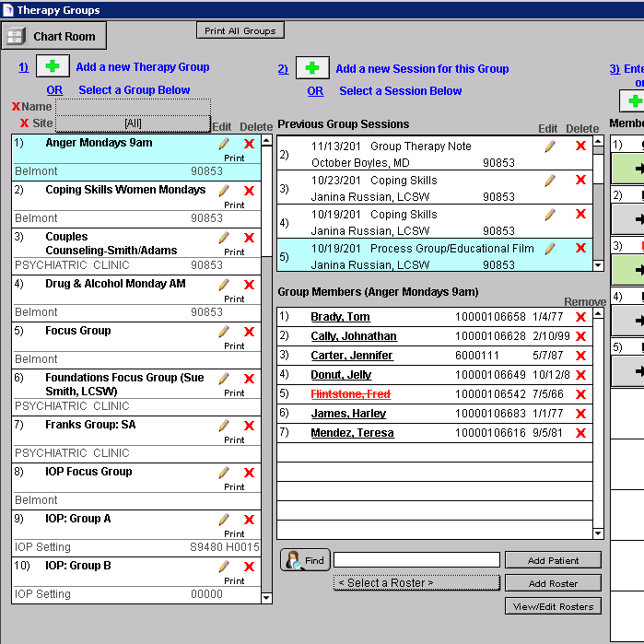This screenshot has height=644, width=644.
Task: Delete the Process Group/Educational Film session
Action: (580, 249)
